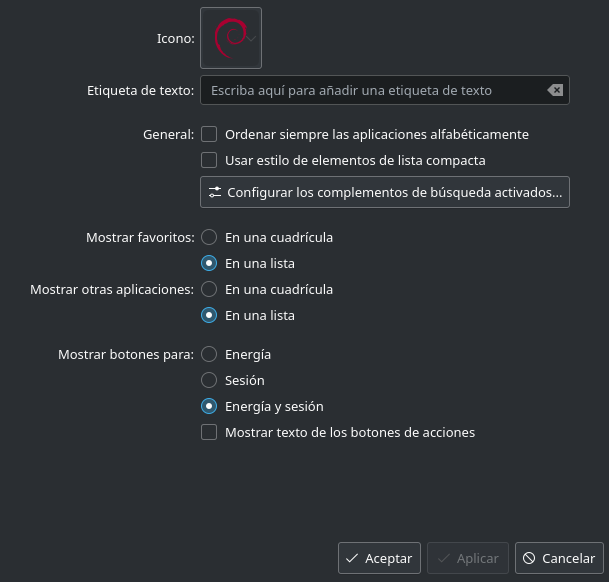Click the cancel circle icon on Cancelar
This screenshot has width=609, height=582.
pyautogui.click(x=529, y=558)
